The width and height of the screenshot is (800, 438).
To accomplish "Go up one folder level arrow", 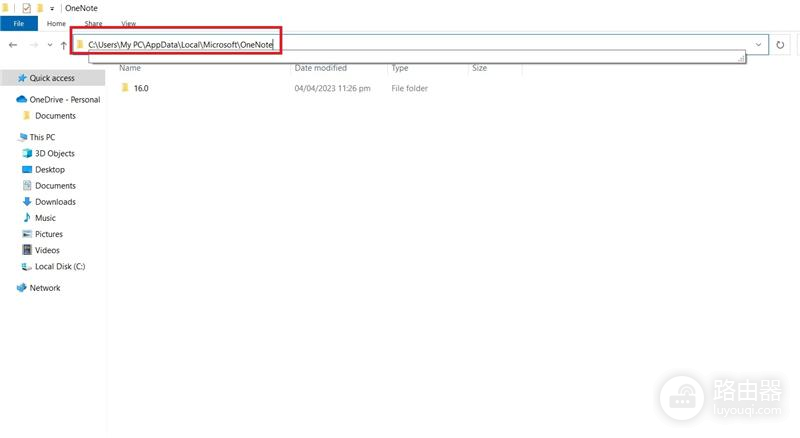I will [x=63, y=45].
